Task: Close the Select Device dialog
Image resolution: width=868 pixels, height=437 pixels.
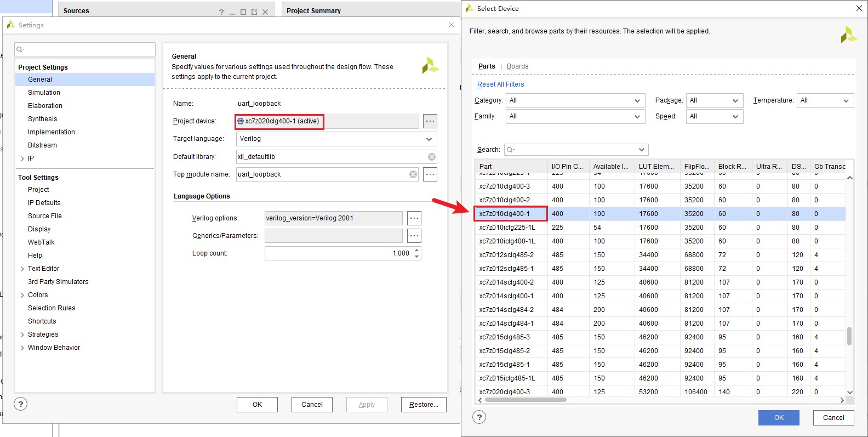Action: pyautogui.click(x=859, y=8)
